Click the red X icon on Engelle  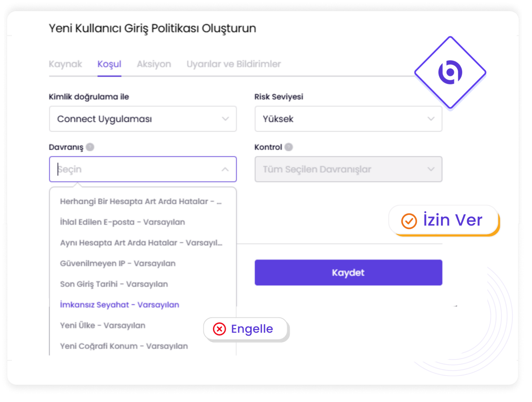tap(219, 329)
